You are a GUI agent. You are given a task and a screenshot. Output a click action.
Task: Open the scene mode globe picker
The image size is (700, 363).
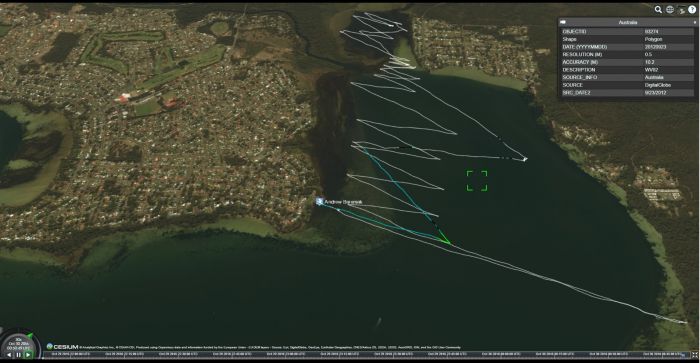[x=670, y=9]
